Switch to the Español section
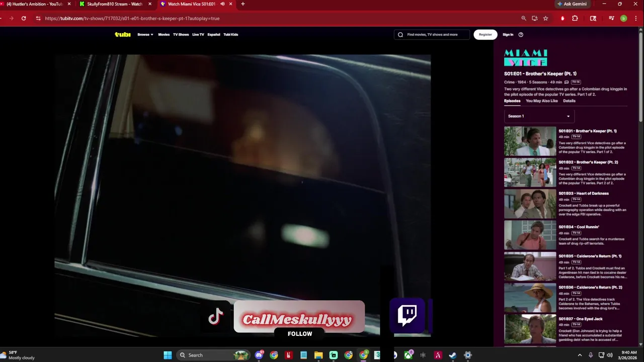The width and height of the screenshot is (644, 362). (x=214, y=35)
